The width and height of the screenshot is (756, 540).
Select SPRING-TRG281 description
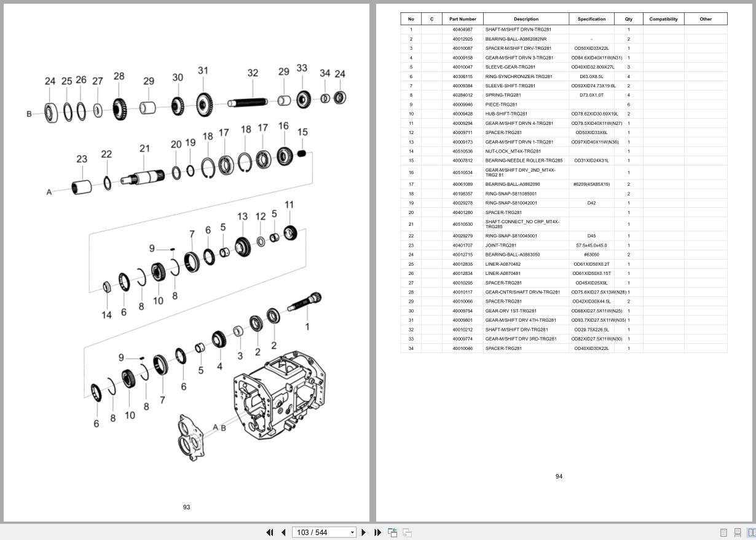click(503, 95)
